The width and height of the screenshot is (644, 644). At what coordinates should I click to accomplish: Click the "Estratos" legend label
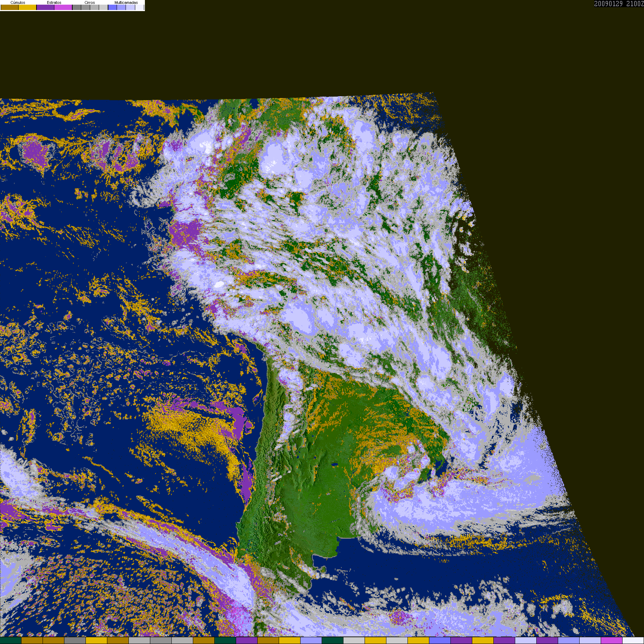(x=54, y=3)
